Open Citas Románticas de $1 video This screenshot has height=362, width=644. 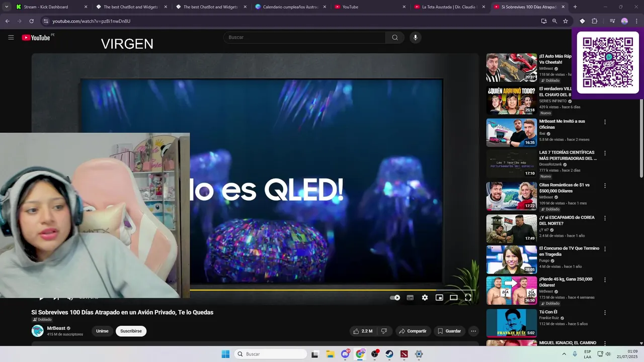511,196
